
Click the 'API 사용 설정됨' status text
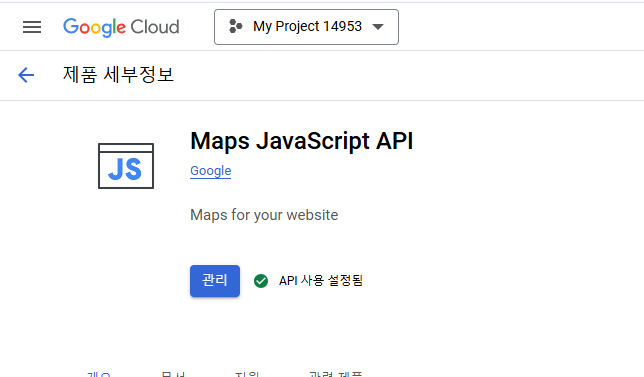[321, 281]
